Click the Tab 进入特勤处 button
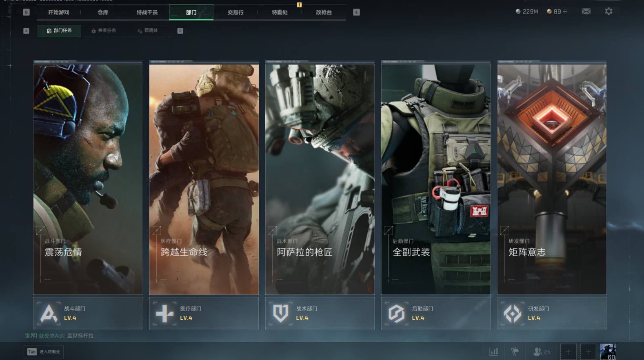This screenshot has width=644, height=360. [44, 352]
